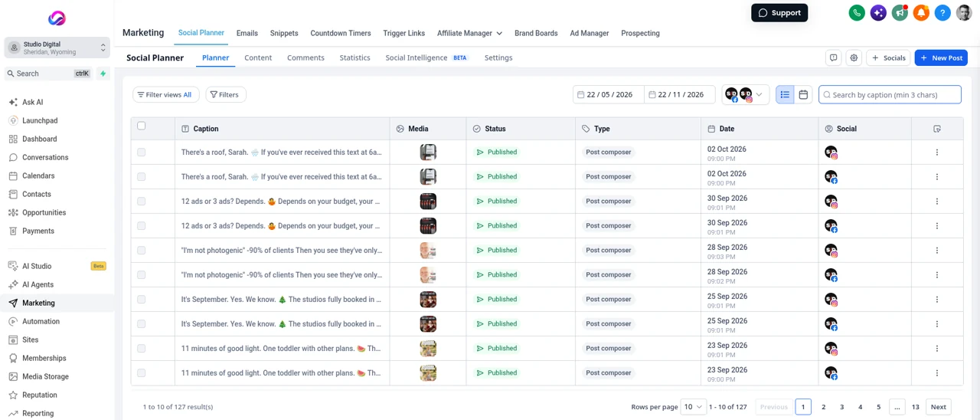Open the Social Intelligence tab

(x=426, y=58)
